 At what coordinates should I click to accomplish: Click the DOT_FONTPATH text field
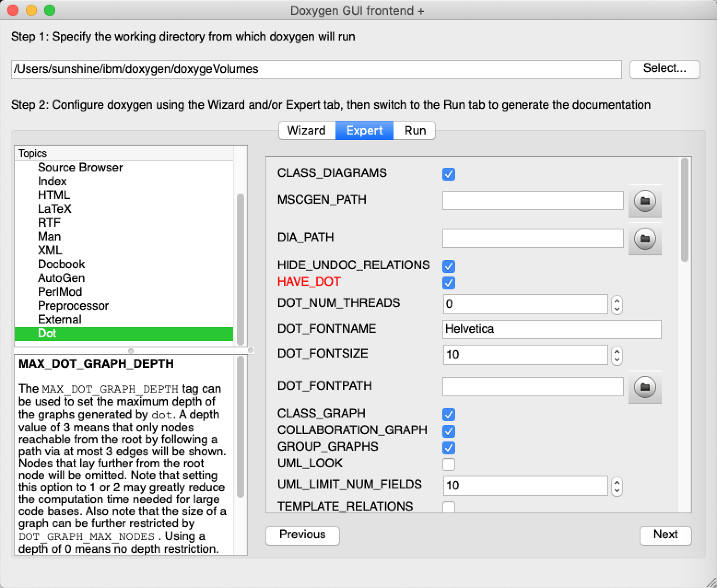pyautogui.click(x=533, y=387)
